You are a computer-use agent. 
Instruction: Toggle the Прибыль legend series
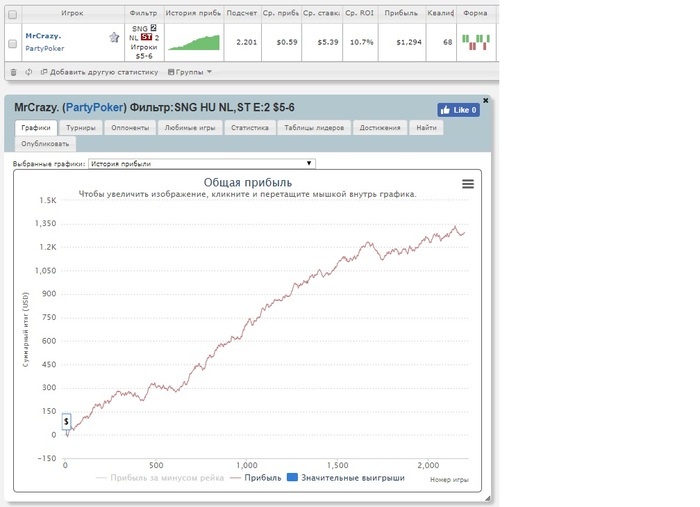coord(256,478)
